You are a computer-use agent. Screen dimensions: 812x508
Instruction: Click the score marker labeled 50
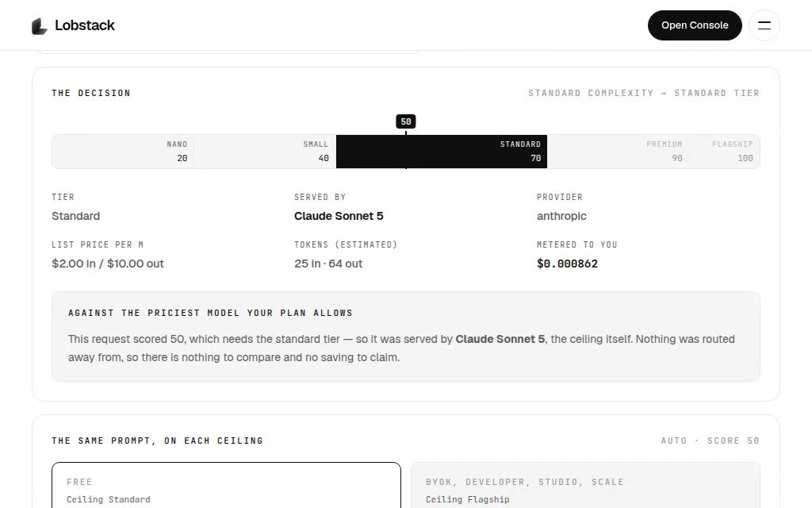tap(405, 121)
